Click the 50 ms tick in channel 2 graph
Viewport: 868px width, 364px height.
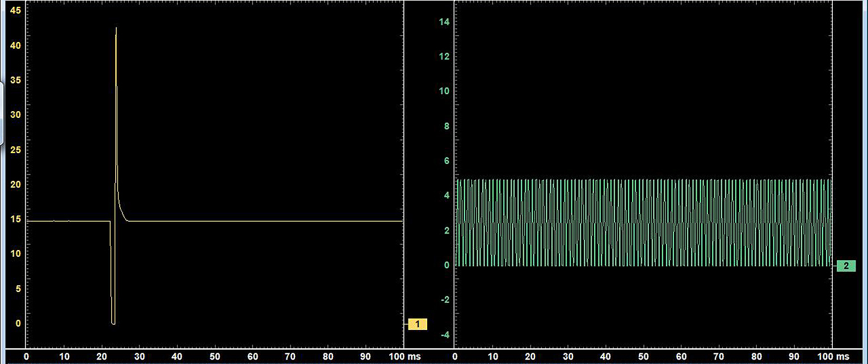pyautogui.click(x=643, y=357)
